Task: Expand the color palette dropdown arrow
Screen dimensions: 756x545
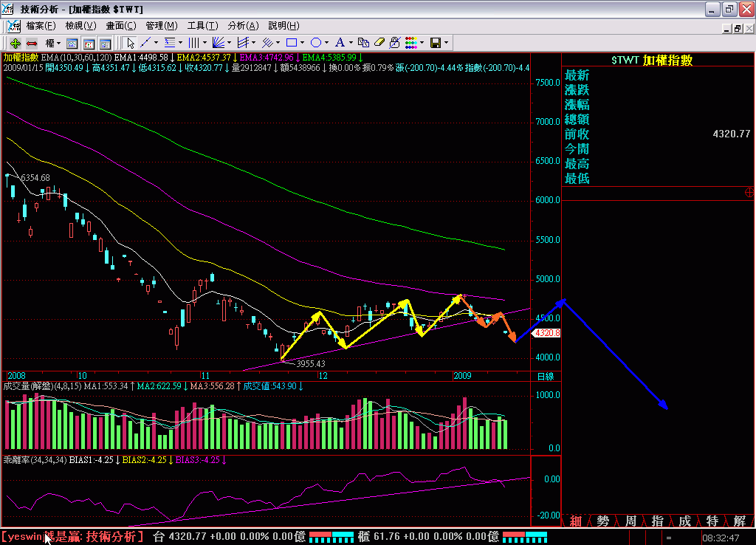Action: click(422, 43)
